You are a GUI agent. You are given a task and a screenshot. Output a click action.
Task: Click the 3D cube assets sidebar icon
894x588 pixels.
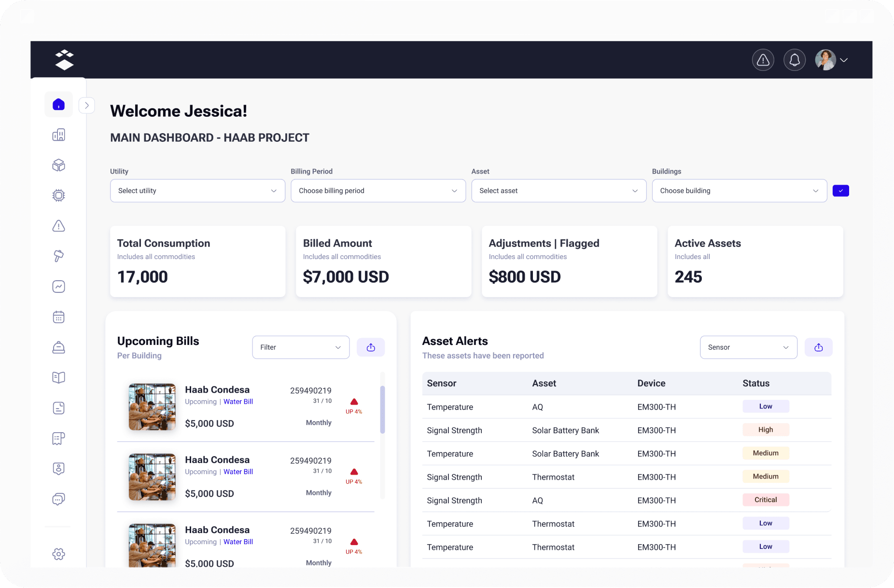tap(58, 165)
